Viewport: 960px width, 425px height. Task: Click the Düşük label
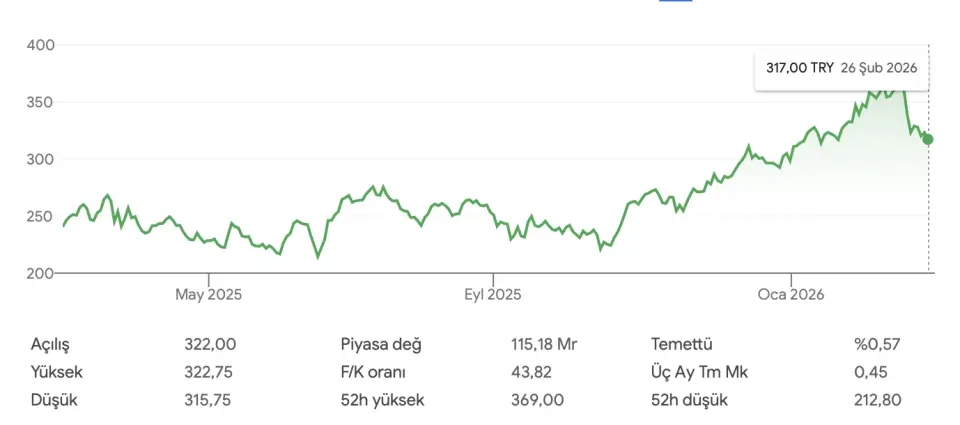click(54, 400)
